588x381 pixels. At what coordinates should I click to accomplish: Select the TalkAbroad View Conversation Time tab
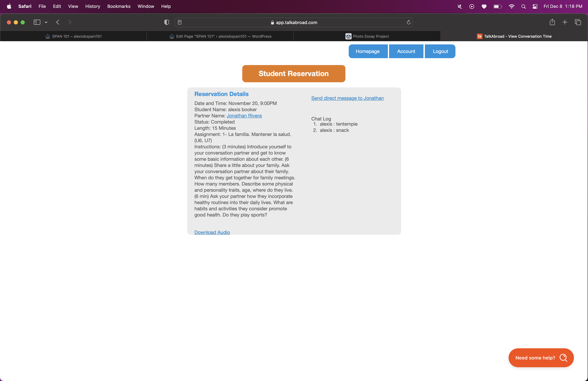514,36
